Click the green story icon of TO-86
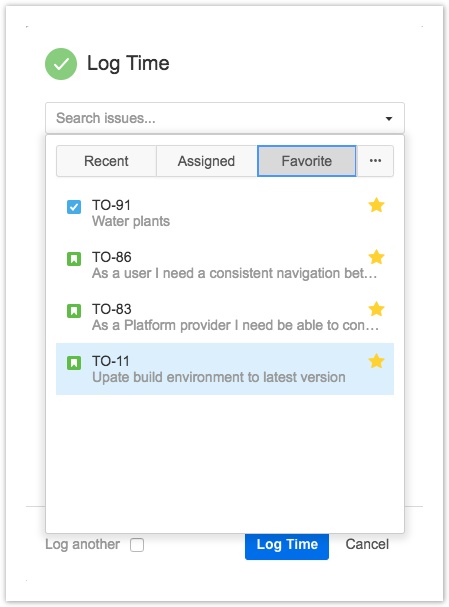 coord(74,259)
